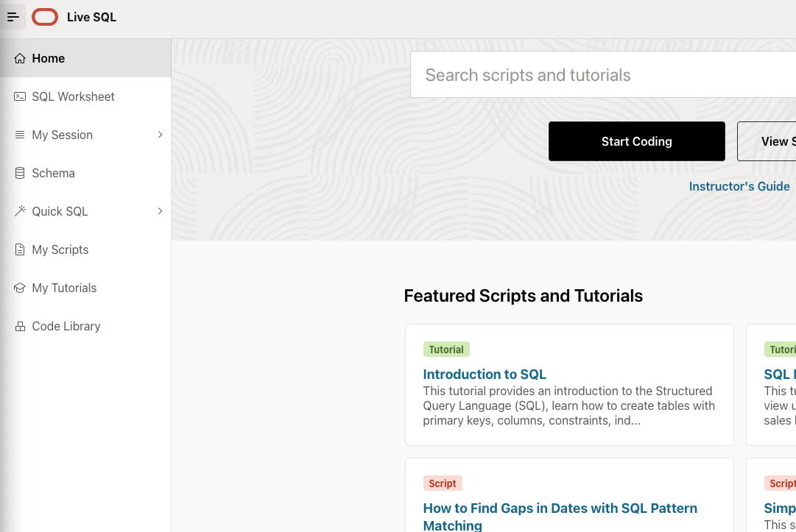This screenshot has height=532, width=796.
Task: Click the Live SQL title text
Action: click(91, 17)
